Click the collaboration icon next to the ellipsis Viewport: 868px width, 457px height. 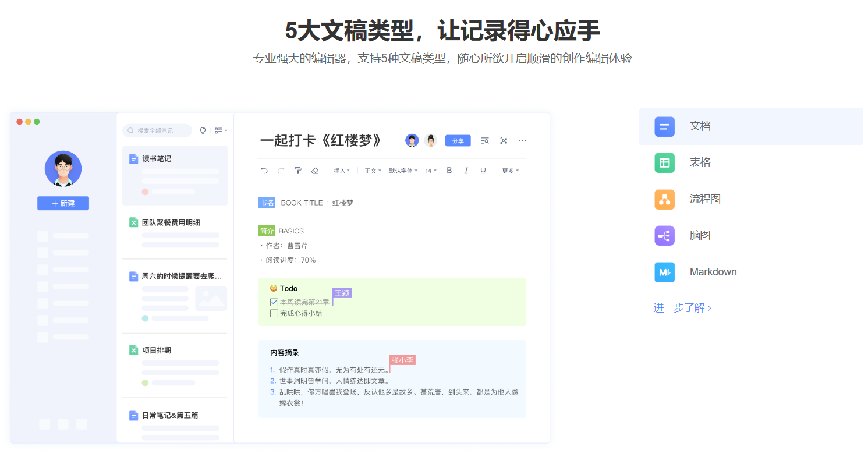(x=504, y=140)
